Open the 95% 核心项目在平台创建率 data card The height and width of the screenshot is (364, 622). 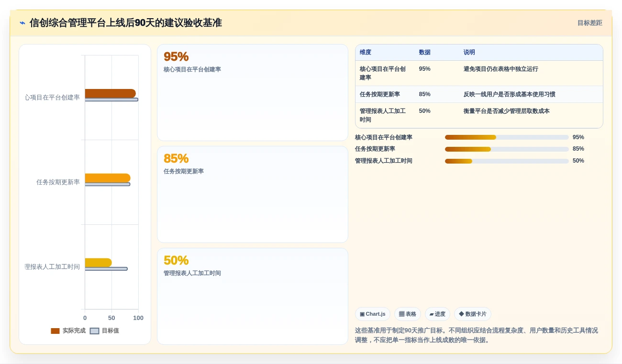point(253,93)
